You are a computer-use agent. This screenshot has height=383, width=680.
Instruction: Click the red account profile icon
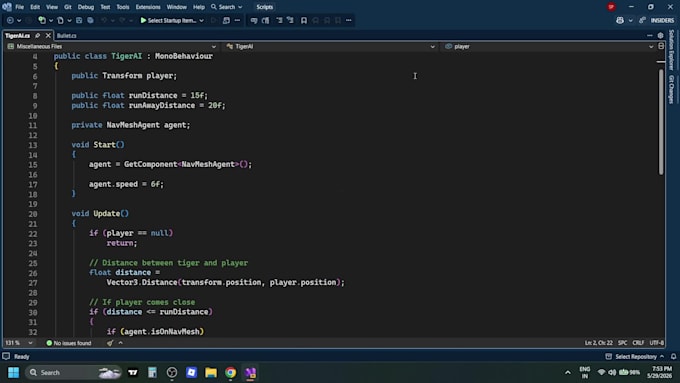(611, 7)
